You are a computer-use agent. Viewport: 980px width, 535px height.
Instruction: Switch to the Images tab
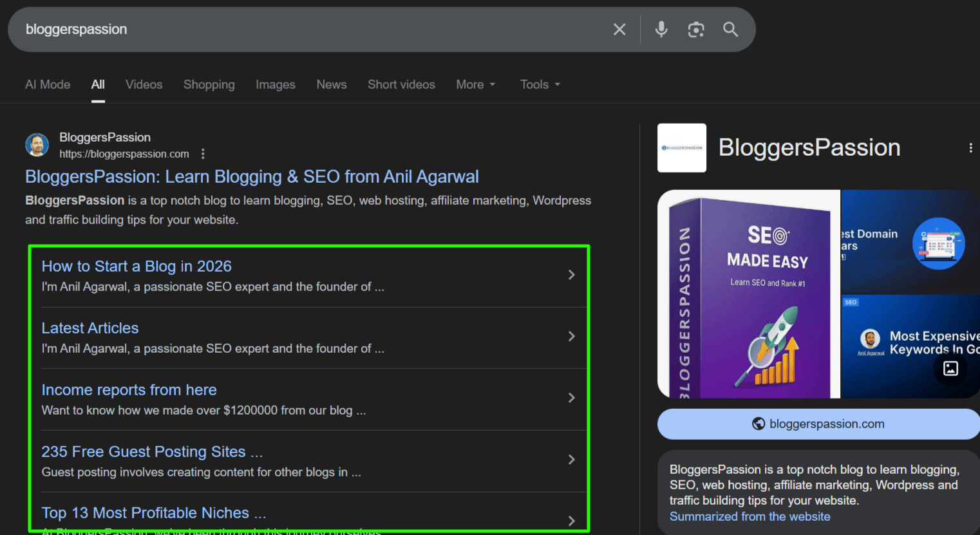[275, 84]
